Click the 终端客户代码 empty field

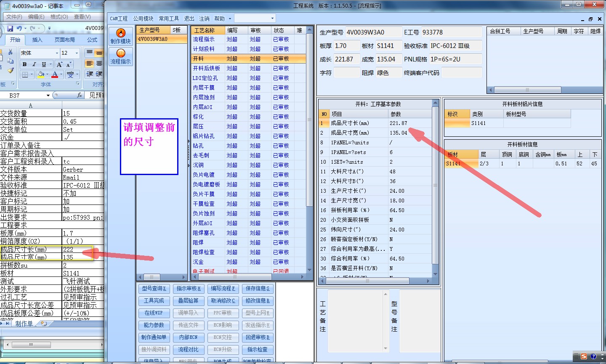[x=462, y=73]
